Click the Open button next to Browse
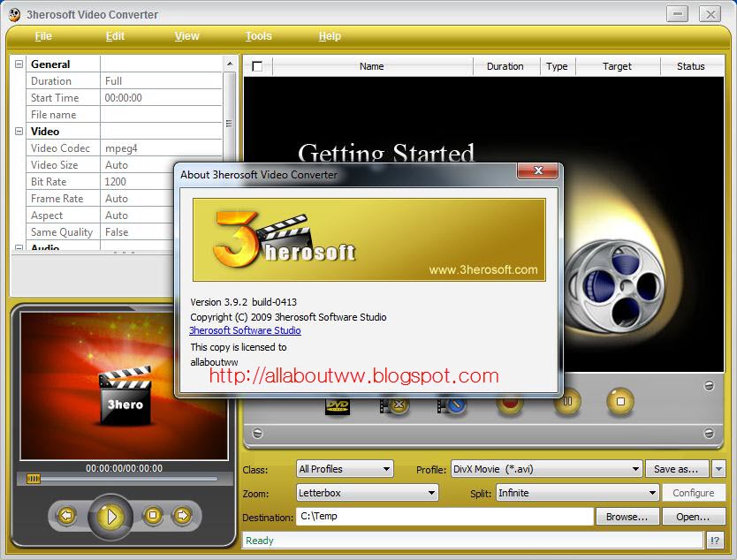Screen dimensions: 737x560 tap(694, 517)
